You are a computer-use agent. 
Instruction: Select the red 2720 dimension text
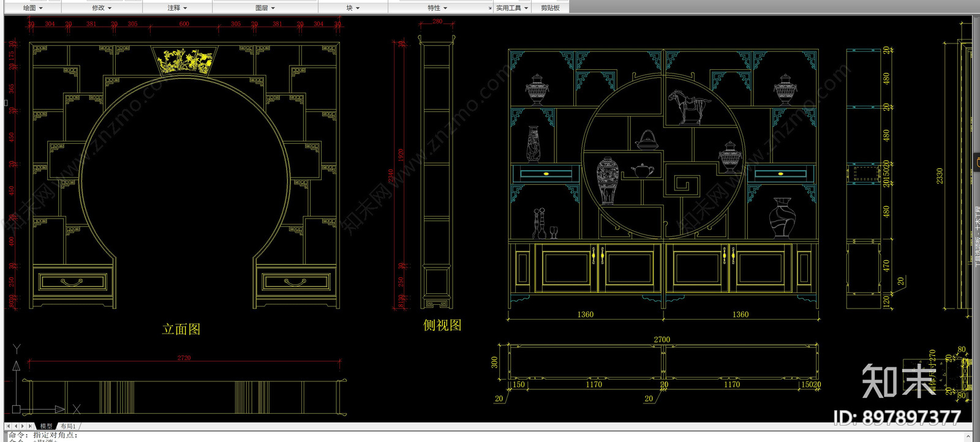coord(184,358)
